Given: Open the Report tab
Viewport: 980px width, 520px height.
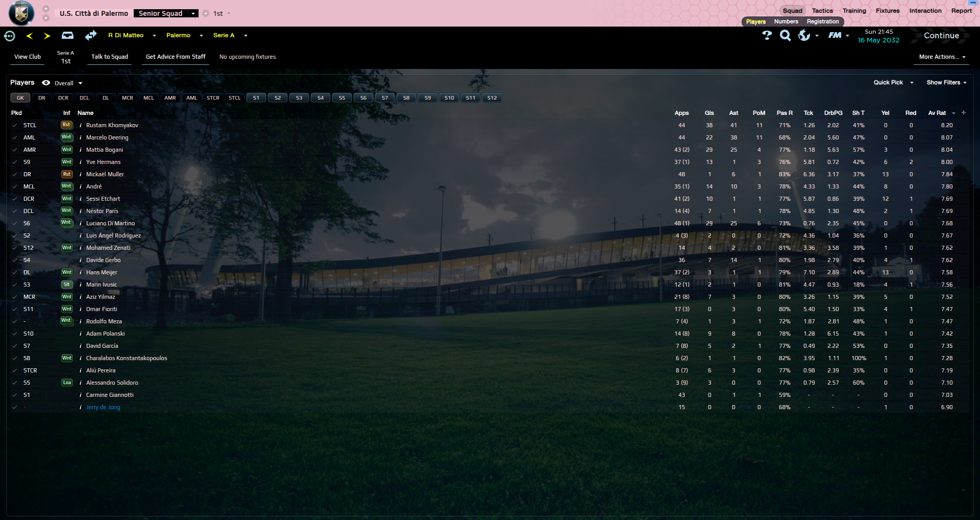Looking at the screenshot, I should tap(962, 11).
